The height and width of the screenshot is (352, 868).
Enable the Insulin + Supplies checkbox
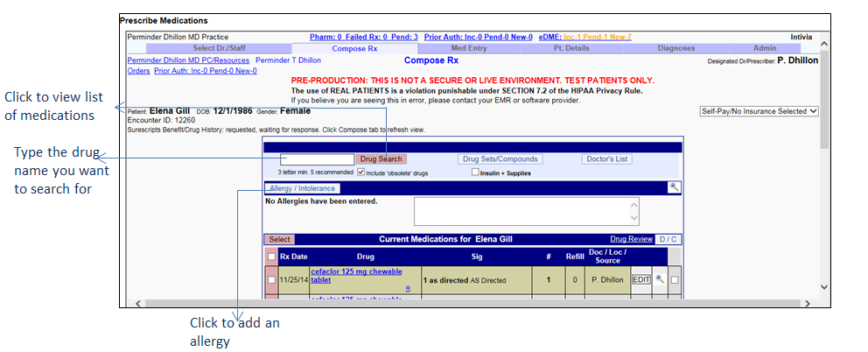[x=475, y=172]
